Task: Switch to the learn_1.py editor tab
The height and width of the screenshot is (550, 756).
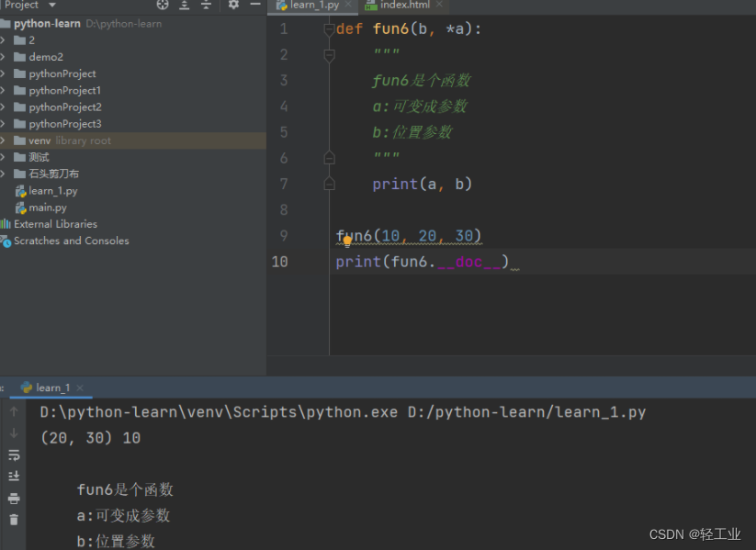Action: click(314, 5)
